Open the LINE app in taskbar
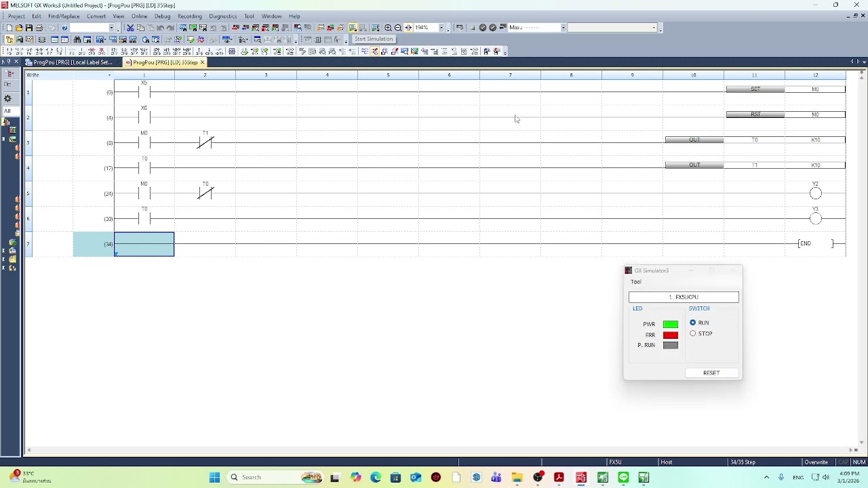 pos(623,477)
